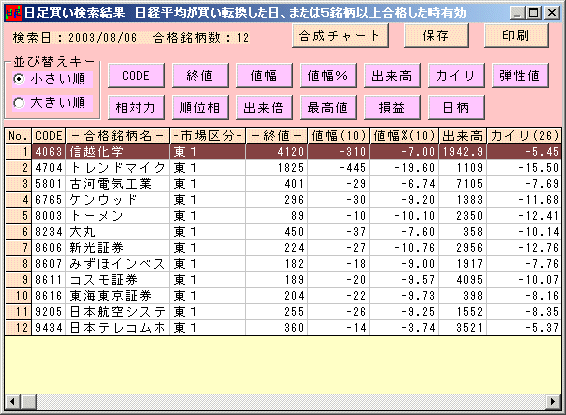Sort by 値幅% button
The height and width of the screenshot is (415, 566).
click(328, 76)
